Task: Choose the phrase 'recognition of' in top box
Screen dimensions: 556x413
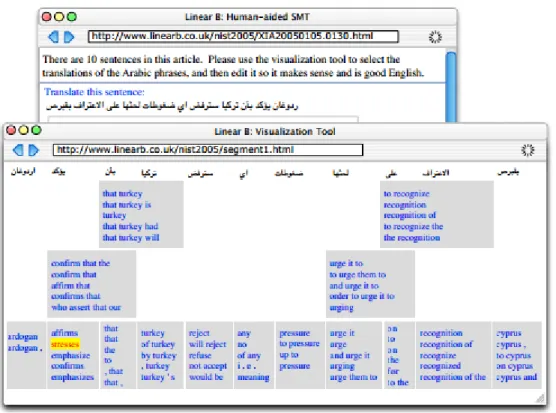Action: 410,215
